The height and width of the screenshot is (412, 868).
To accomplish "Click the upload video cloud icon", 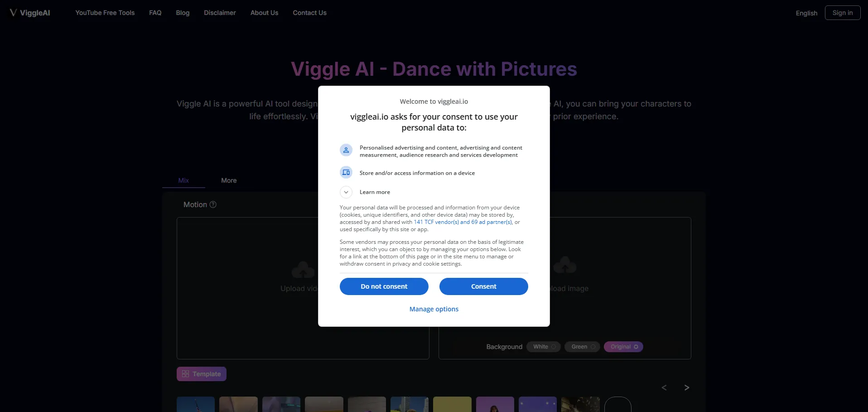I will coord(303,270).
